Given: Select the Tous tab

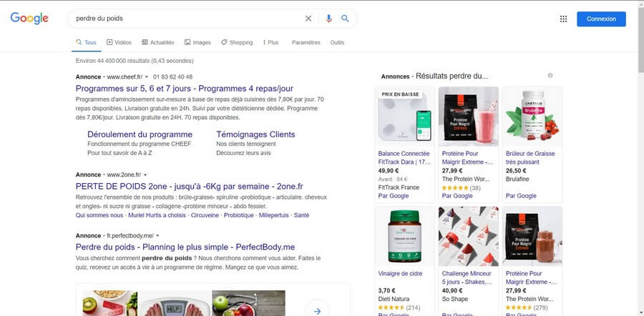Looking at the screenshot, I should 87,42.
